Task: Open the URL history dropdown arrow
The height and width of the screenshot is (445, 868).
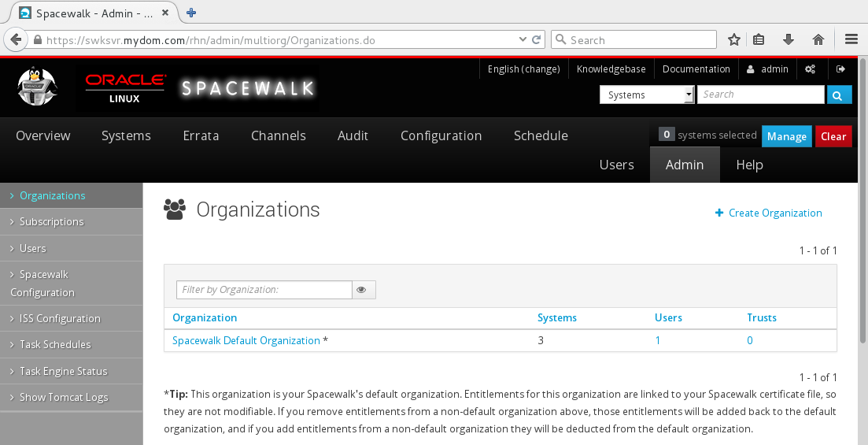Action: [x=523, y=40]
